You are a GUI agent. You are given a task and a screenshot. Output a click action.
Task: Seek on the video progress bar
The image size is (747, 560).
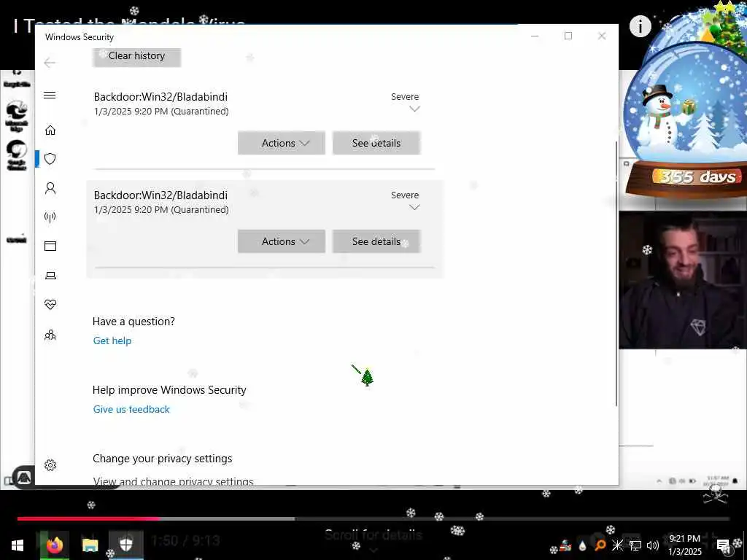click(373, 518)
